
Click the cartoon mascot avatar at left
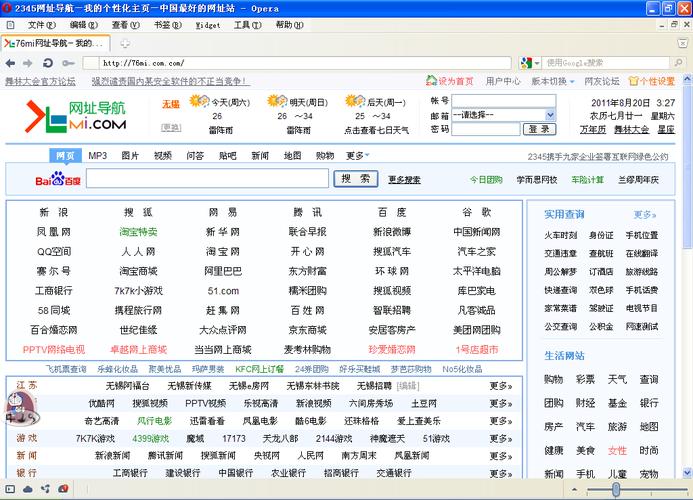click(21, 409)
